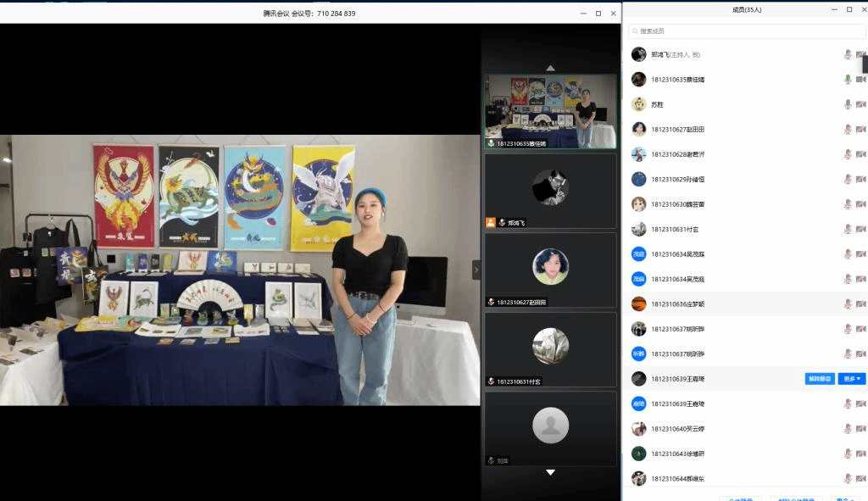
Task: Click the camera icon in 1812310629 row
Action: 860,180
